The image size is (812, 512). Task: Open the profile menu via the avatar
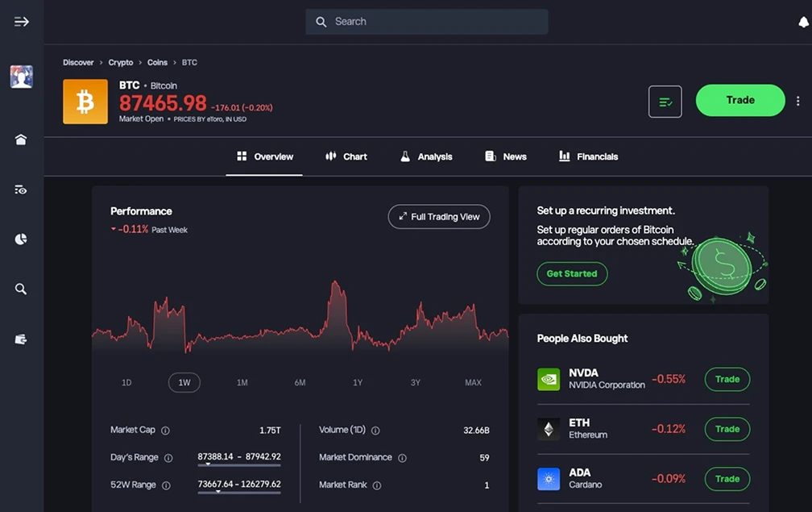(x=20, y=77)
